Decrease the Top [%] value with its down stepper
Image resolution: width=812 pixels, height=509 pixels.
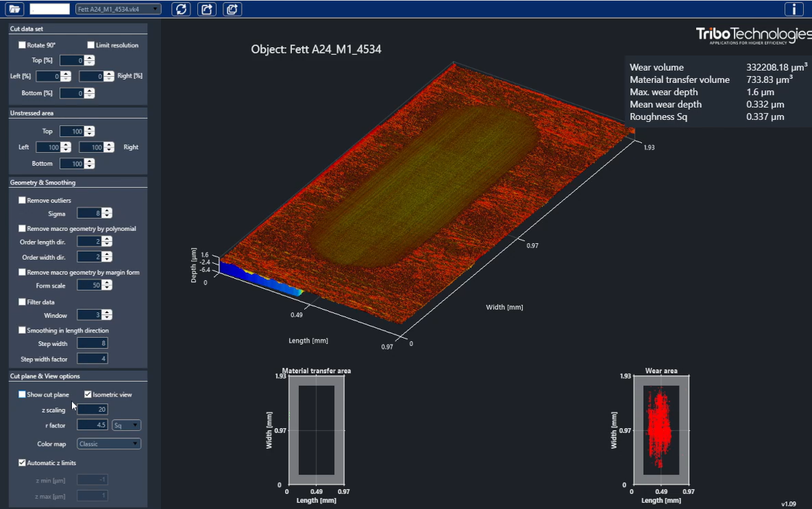click(x=90, y=64)
